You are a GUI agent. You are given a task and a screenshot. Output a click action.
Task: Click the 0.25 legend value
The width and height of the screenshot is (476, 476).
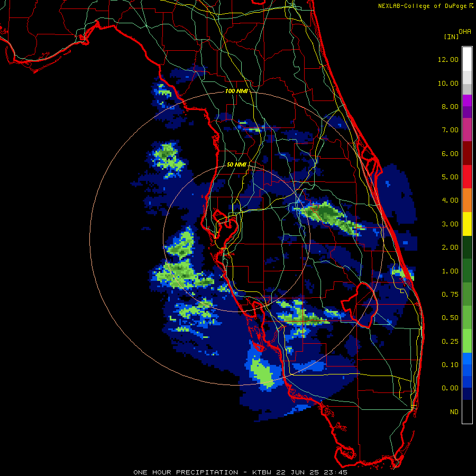pyautogui.click(x=450, y=342)
